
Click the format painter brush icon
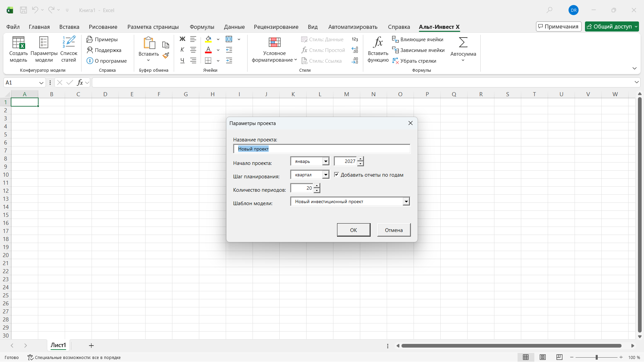[166, 56]
